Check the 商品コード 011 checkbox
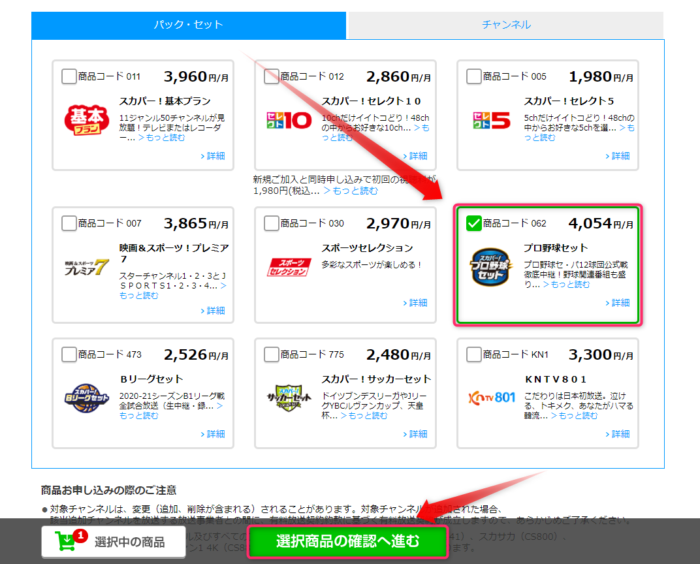The height and width of the screenshot is (564, 700). pos(69,76)
